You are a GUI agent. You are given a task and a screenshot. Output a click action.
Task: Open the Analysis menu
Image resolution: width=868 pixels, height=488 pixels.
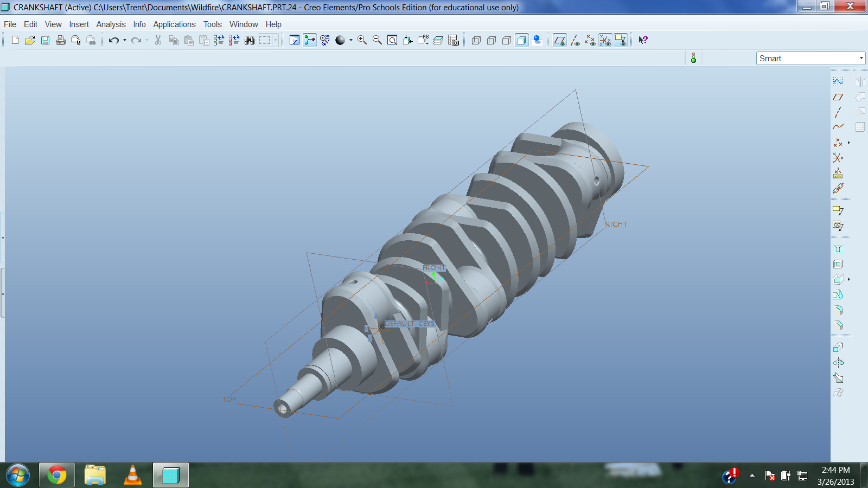[x=111, y=24]
